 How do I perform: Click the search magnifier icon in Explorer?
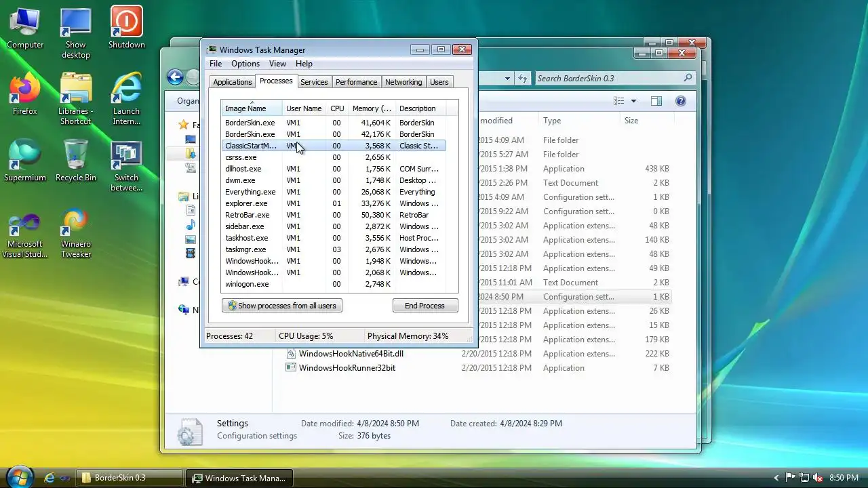coord(688,79)
